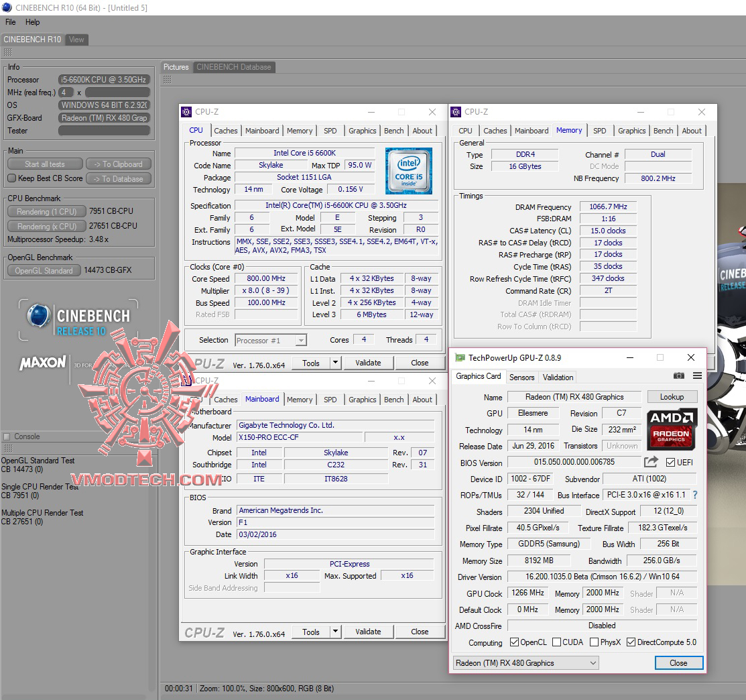Viewport: 746px width, 700px height.
Task: Open the GPU-Z hamburger menu icon
Action: click(x=698, y=376)
